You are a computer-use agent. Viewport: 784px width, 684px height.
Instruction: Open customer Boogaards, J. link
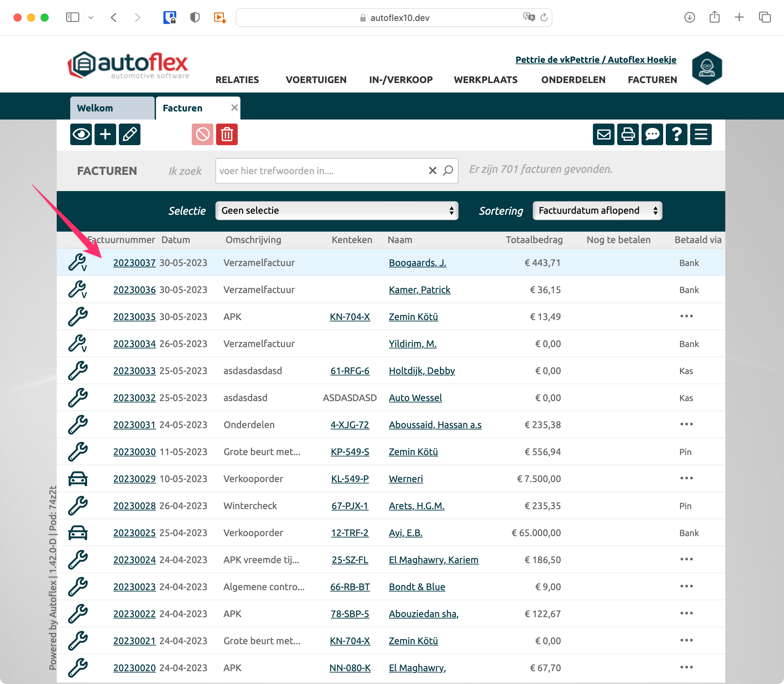click(x=417, y=263)
